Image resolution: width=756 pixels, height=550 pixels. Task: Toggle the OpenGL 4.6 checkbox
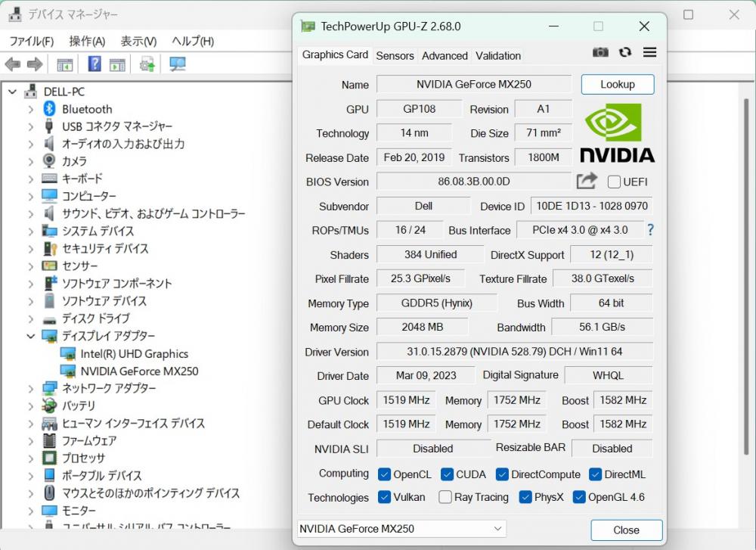click(579, 497)
